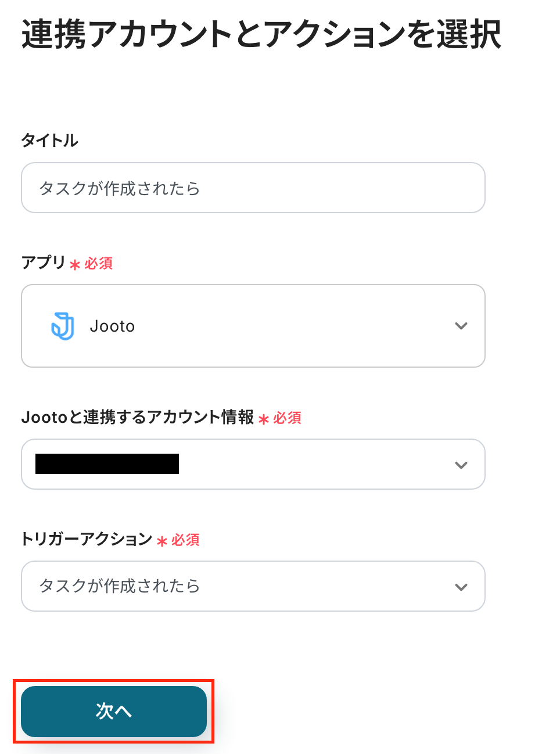
Task: Click the アプリ field label
Action: point(44,263)
